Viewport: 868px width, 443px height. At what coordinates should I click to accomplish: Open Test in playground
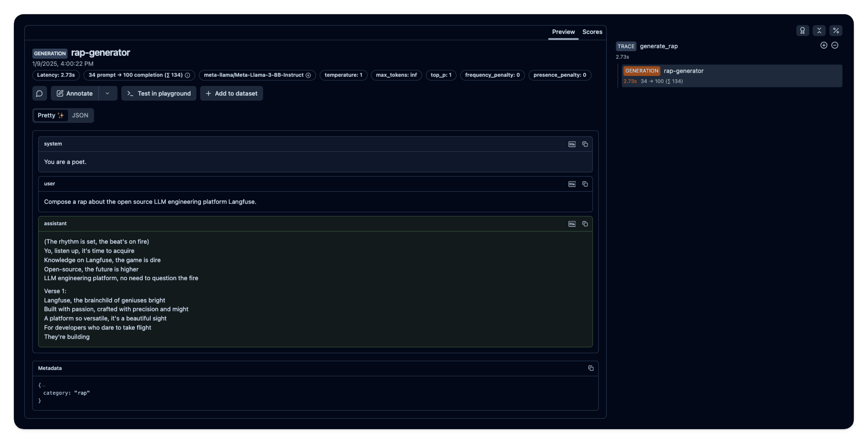(159, 93)
